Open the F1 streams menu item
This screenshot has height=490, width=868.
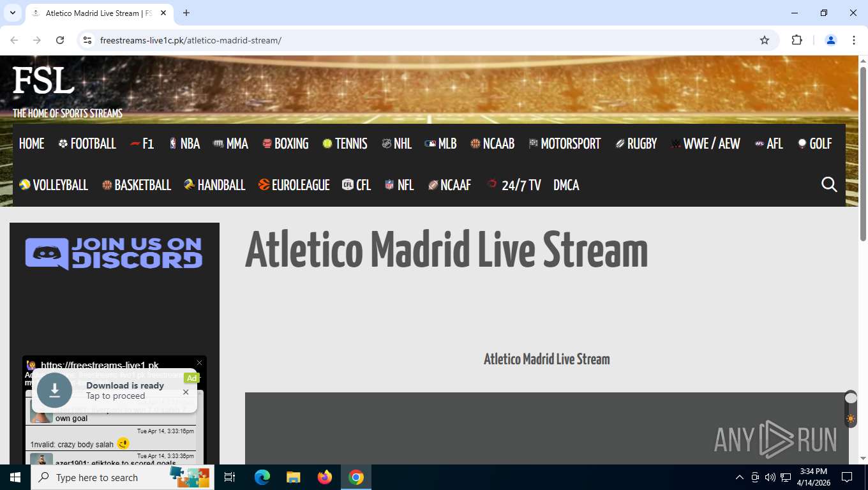coord(142,144)
